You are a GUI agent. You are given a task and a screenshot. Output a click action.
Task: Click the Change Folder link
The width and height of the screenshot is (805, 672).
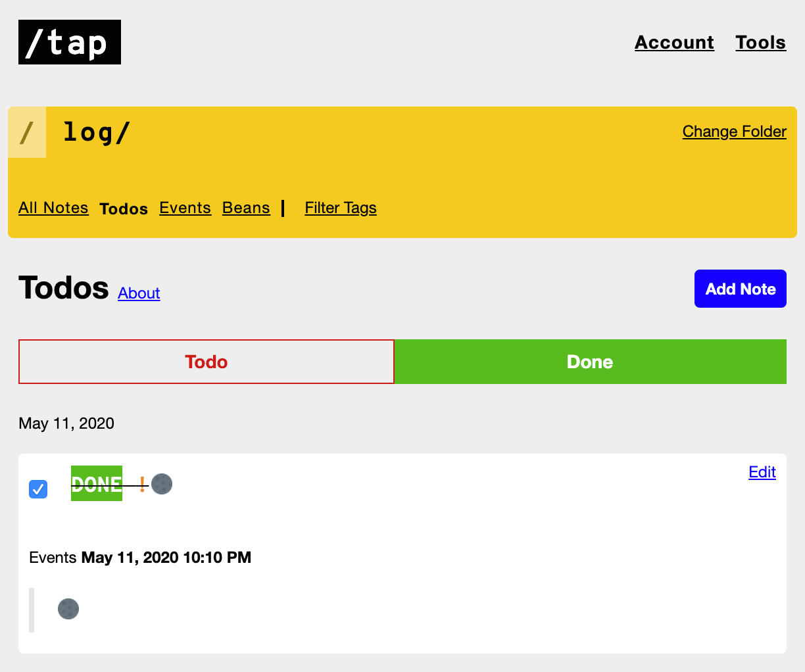pos(735,132)
